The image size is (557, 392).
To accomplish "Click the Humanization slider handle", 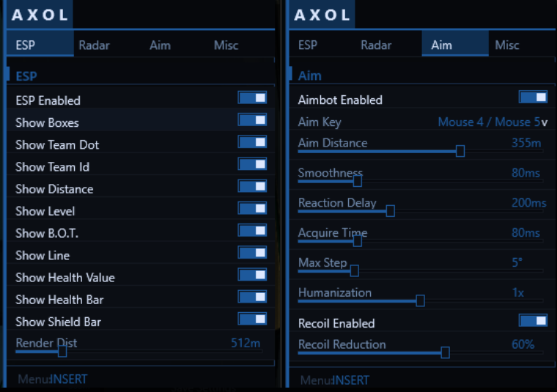I will (420, 300).
